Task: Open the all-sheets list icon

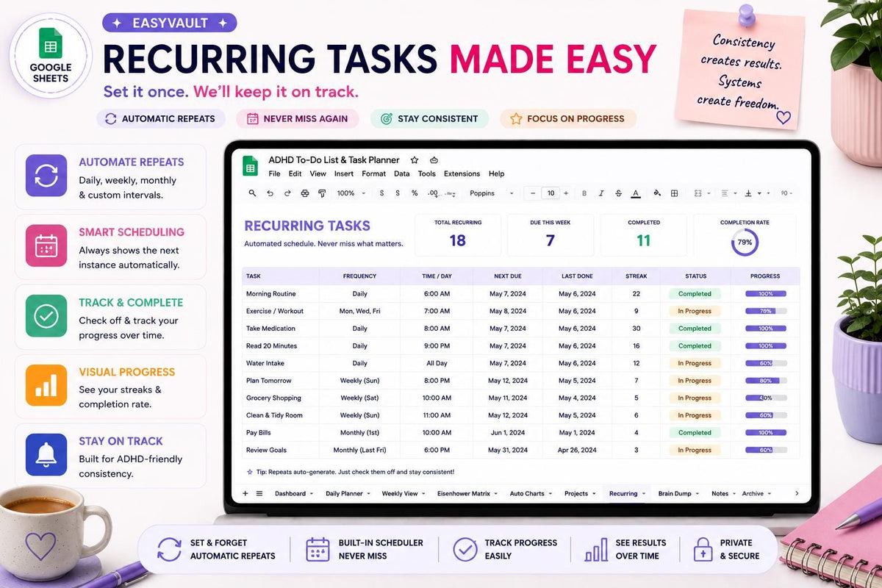Action: [259, 493]
